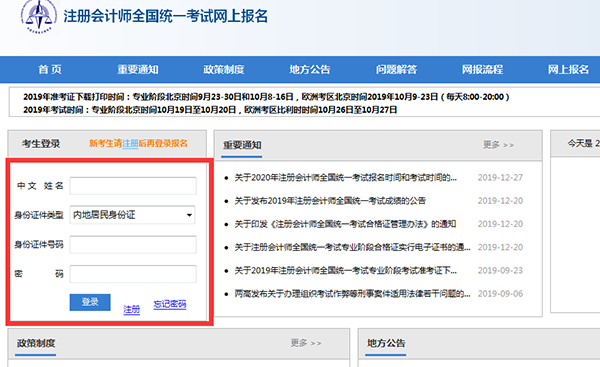Select the 政策制度 panel header
The image size is (600, 367).
[x=36, y=343]
